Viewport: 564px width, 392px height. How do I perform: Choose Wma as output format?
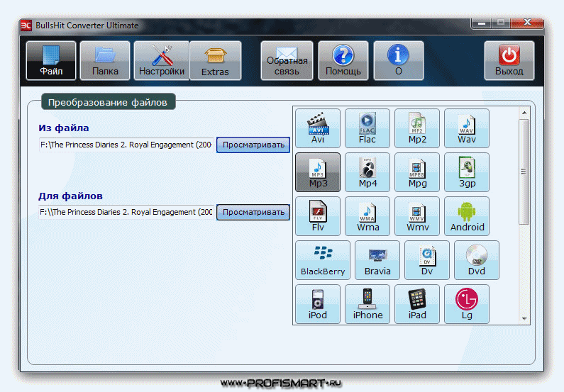pos(367,216)
